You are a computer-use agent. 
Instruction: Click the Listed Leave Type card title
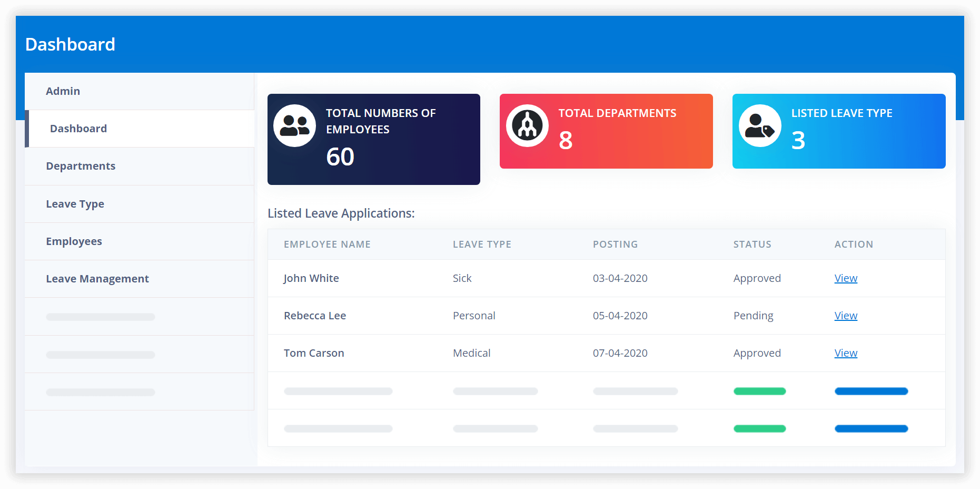point(842,113)
